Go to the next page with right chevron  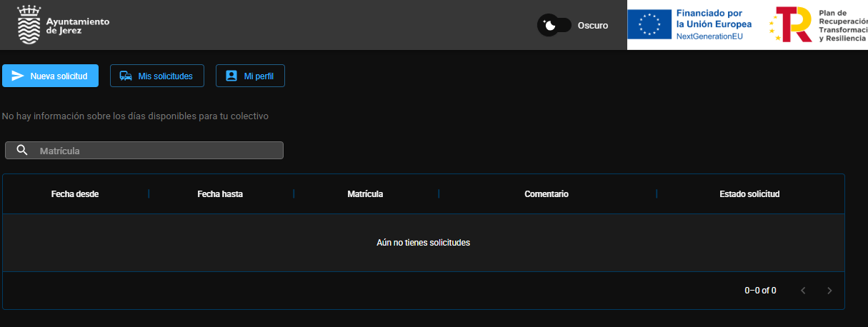[x=829, y=291]
